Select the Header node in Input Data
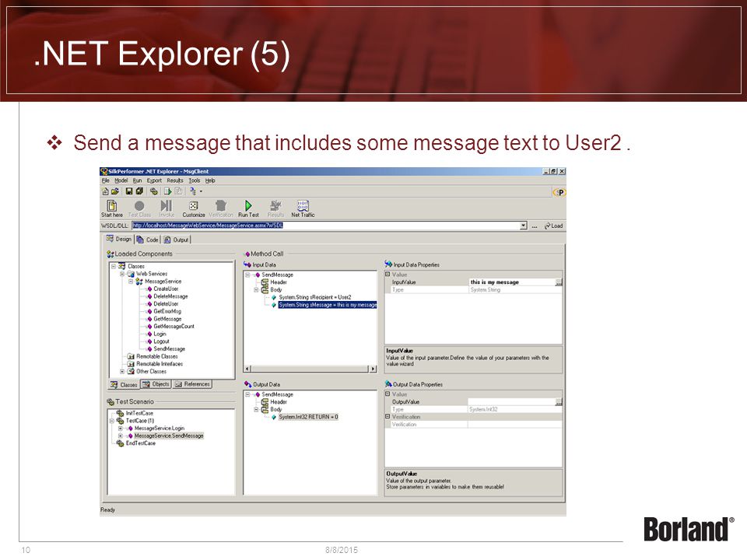The width and height of the screenshot is (747, 560). coord(279,282)
